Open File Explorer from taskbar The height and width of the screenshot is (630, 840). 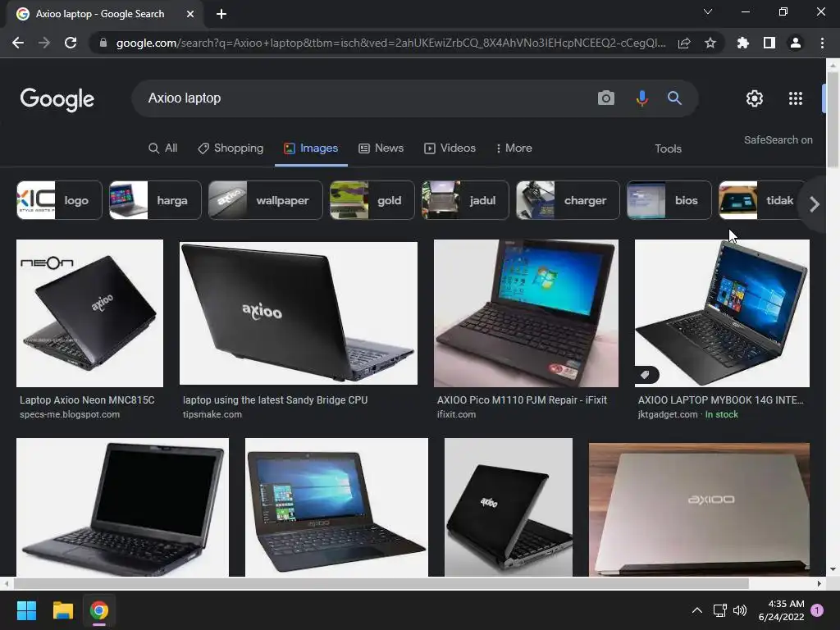[x=62, y=610]
